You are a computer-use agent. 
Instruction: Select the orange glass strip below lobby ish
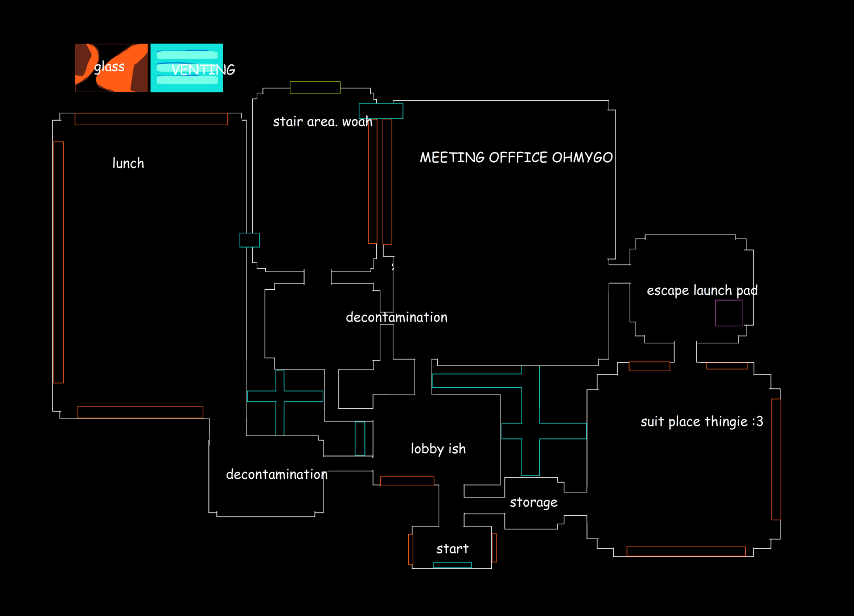407,481
